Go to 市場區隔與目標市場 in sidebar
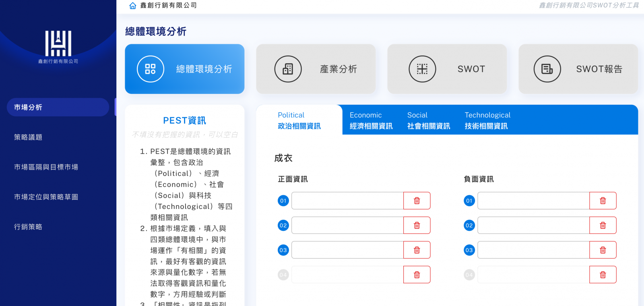This screenshot has height=306, width=644. (46, 167)
